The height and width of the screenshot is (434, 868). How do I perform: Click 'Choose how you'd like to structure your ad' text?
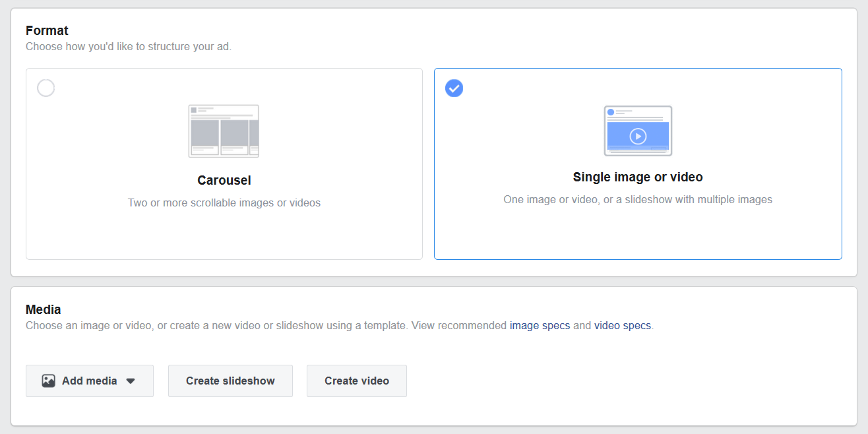coord(129,47)
